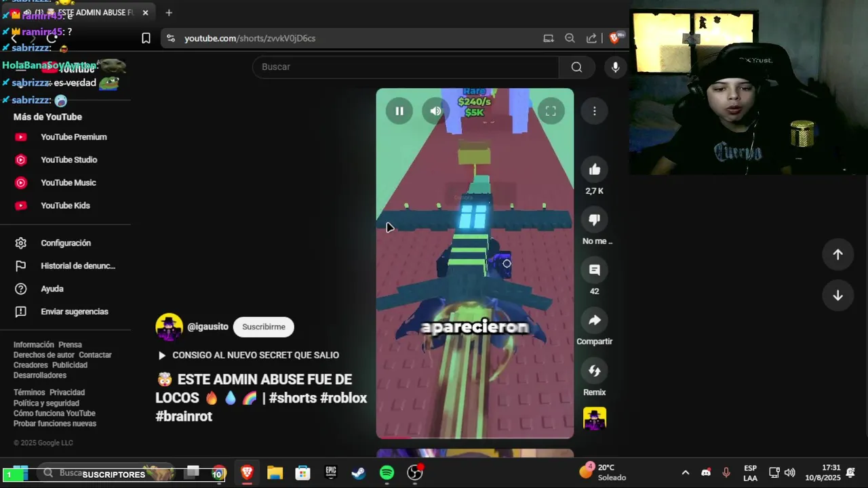Open the igausito channel avatar

coord(169,327)
